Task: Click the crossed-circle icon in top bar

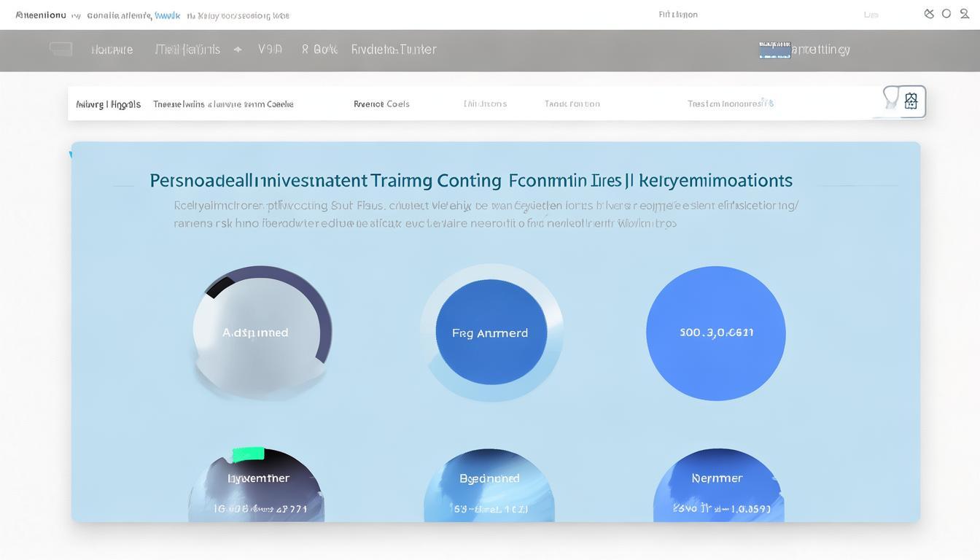Action: (929, 14)
